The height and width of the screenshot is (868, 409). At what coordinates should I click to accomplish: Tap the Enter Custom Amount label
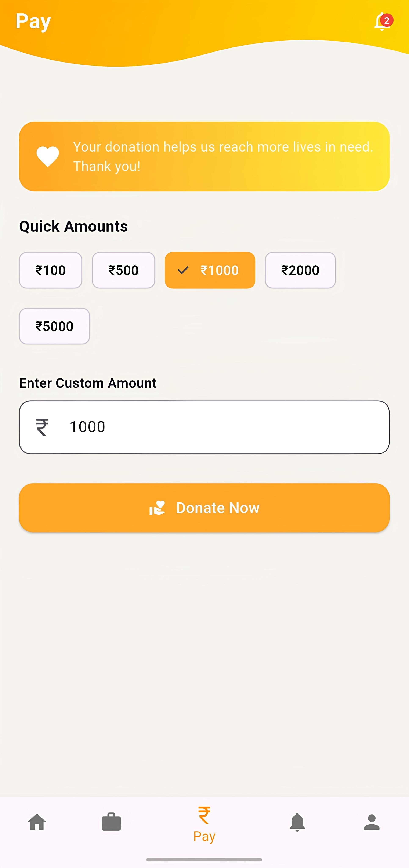[x=87, y=383]
